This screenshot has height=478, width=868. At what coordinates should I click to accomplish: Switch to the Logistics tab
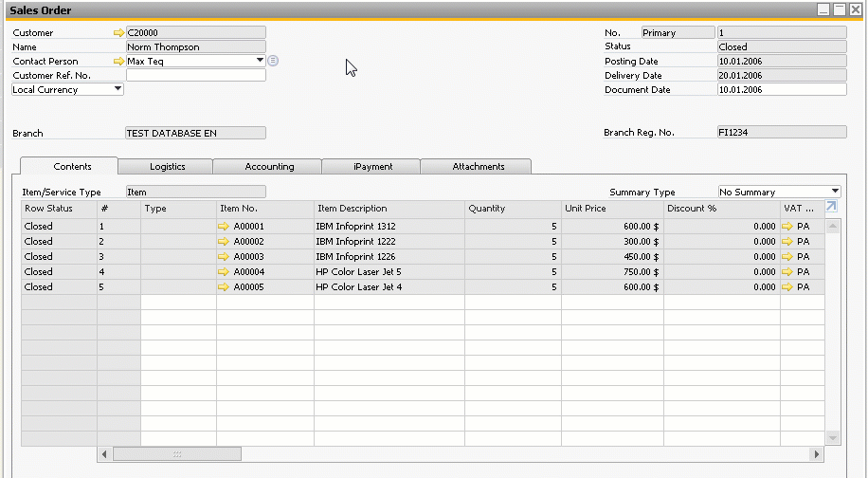pos(166,166)
